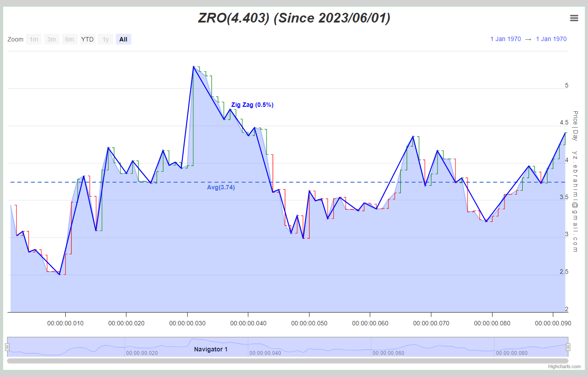Click the Navigator 1 label
Image resolution: width=588 pixels, height=377 pixels.
[x=211, y=349]
